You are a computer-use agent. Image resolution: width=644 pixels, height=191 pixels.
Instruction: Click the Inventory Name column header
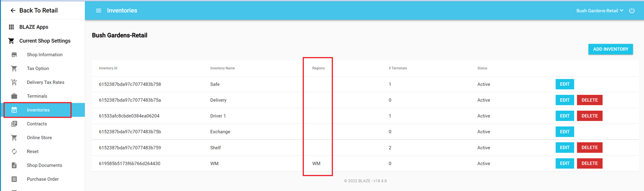222,68
